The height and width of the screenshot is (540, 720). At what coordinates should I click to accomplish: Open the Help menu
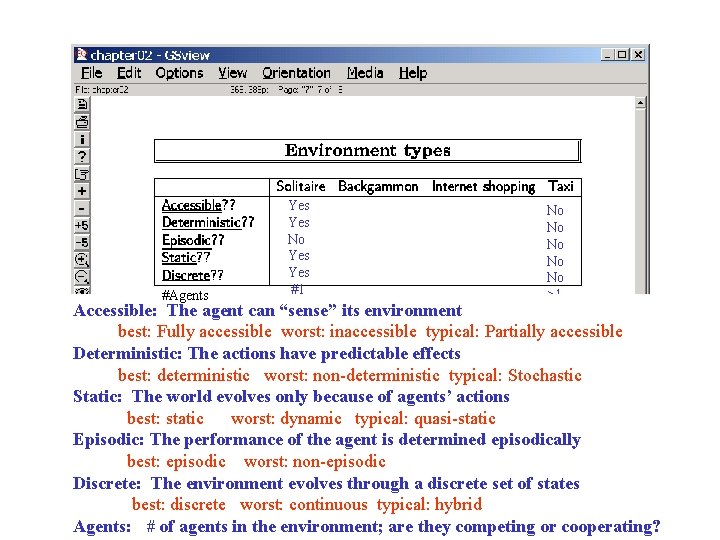coord(413,73)
